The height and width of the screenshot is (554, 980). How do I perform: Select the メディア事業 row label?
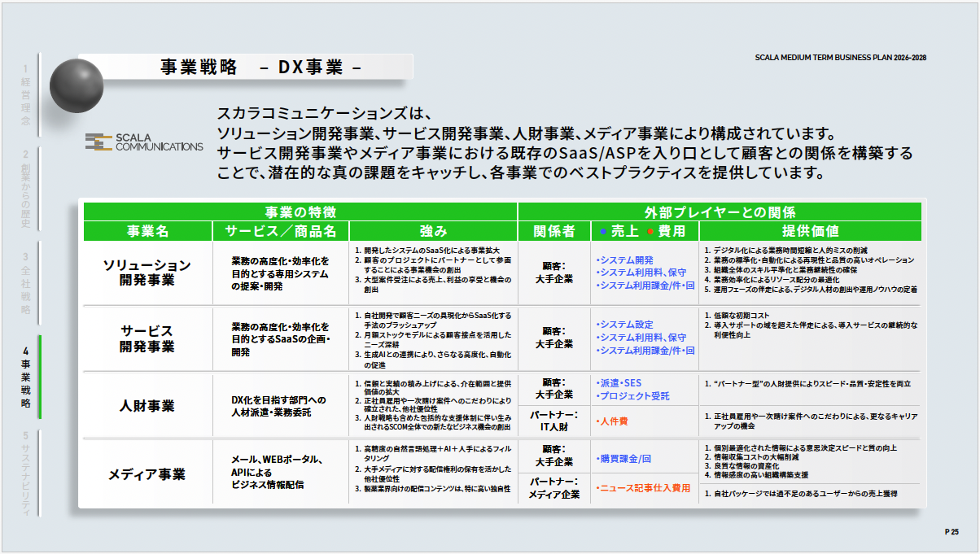coord(147,473)
